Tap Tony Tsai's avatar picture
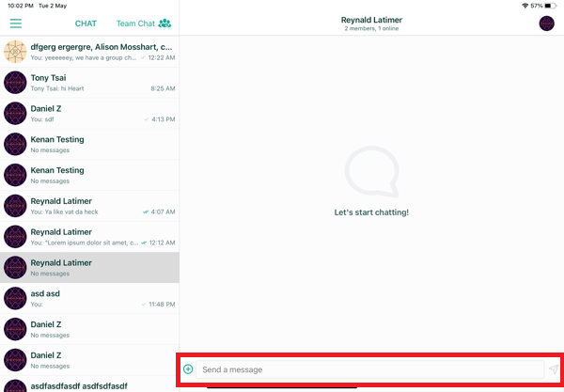The width and height of the screenshot is (564, 392). pos(15,83)
